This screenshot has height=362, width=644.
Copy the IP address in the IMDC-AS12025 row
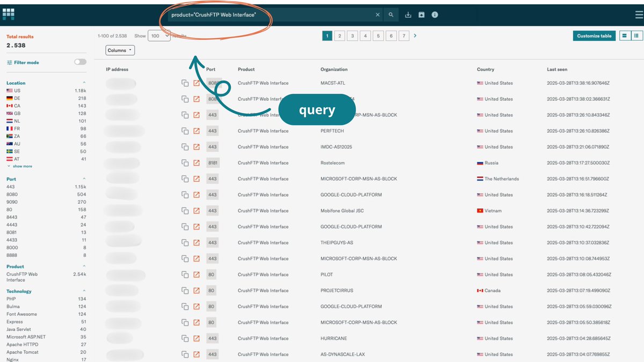pyautogui.click(x=185, y=147)
